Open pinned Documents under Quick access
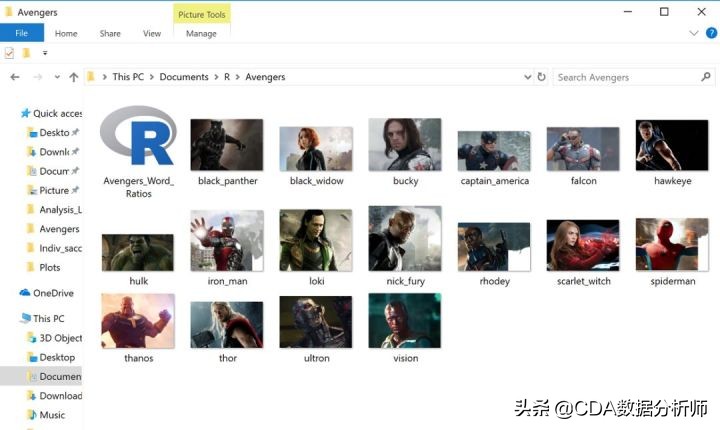The height and width of the screenshot is (430, 720). [x=54, y=171]
